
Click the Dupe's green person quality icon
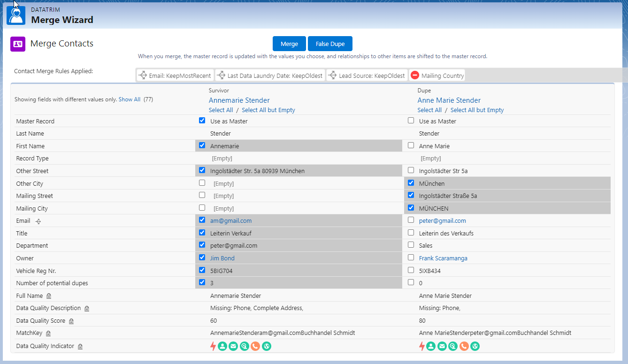[431, 346]
